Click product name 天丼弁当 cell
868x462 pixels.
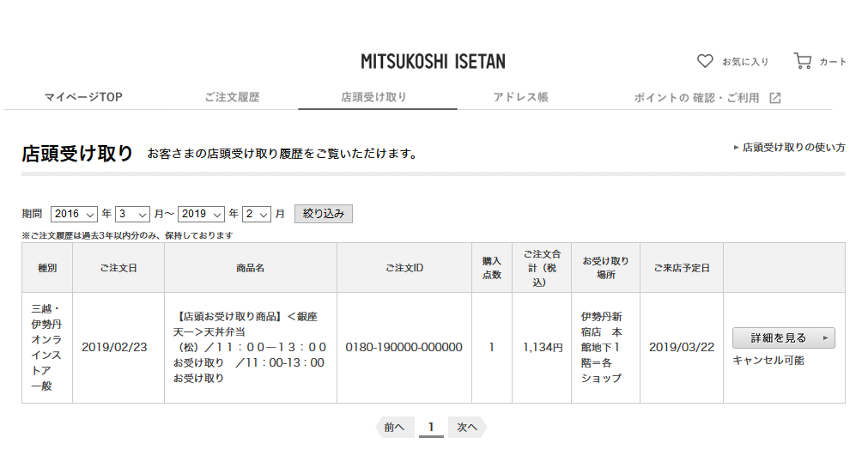(250, 347)
